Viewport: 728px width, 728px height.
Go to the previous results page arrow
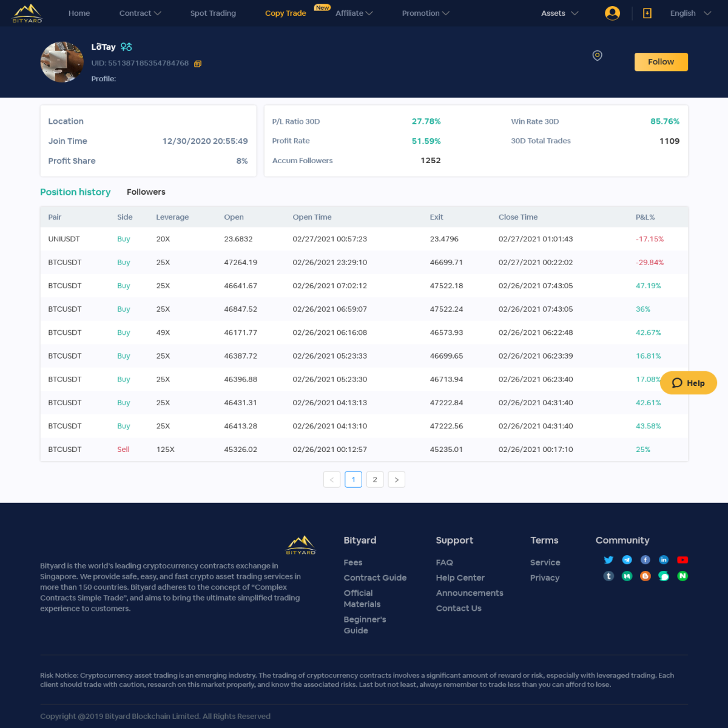click(332, 479)
